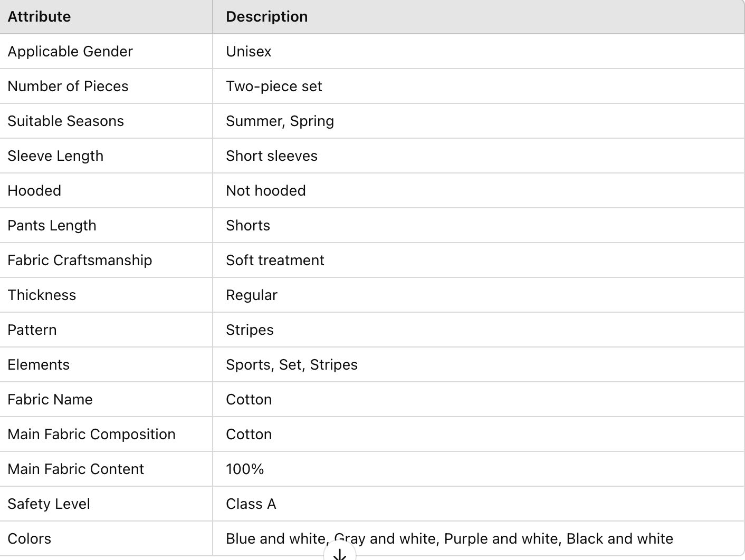Click the Attribute column header
This screenshot has height=560, width=745.
click(x=39, y=17)
